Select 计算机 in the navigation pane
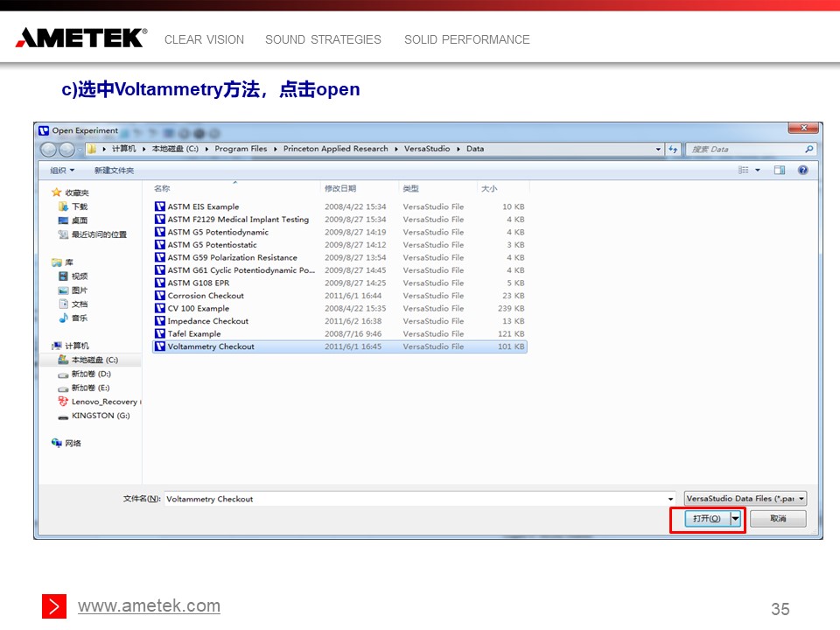This screenshot has width=840, height=630. (x=70, y=346)
